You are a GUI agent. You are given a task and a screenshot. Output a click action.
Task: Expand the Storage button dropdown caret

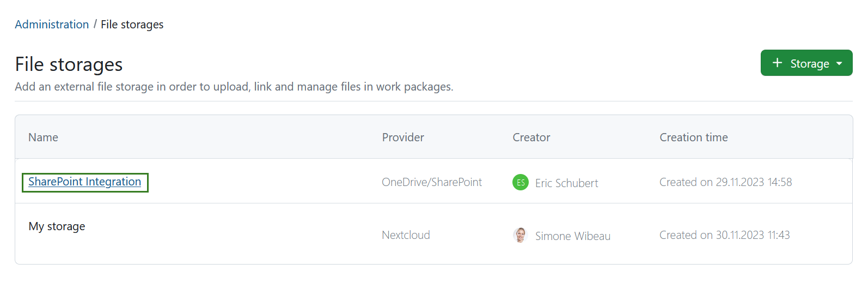click(839, 64)
